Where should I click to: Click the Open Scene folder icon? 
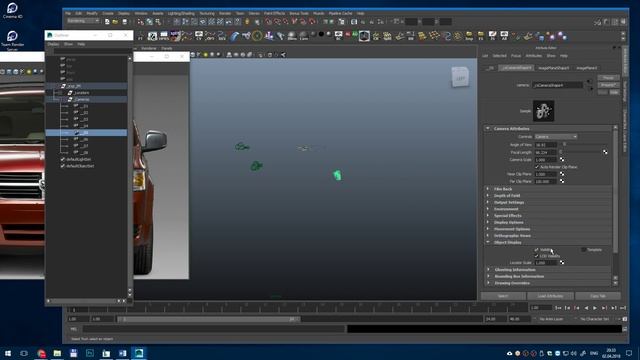pos(116,22)
